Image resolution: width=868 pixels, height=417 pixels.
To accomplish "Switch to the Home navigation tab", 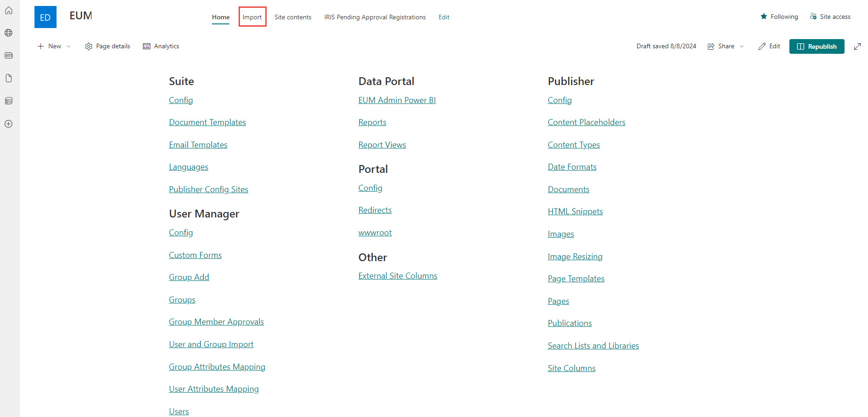I will point(221,17).
